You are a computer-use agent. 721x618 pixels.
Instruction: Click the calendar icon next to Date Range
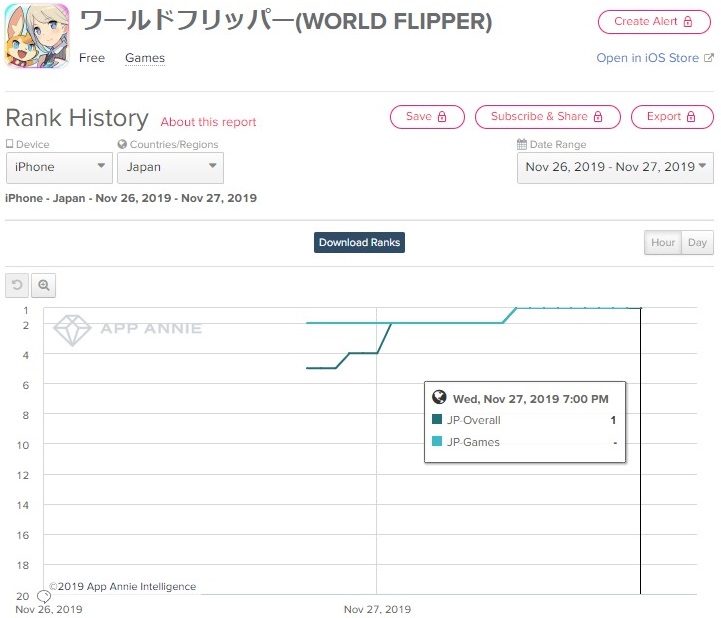[x=522, y=144]
